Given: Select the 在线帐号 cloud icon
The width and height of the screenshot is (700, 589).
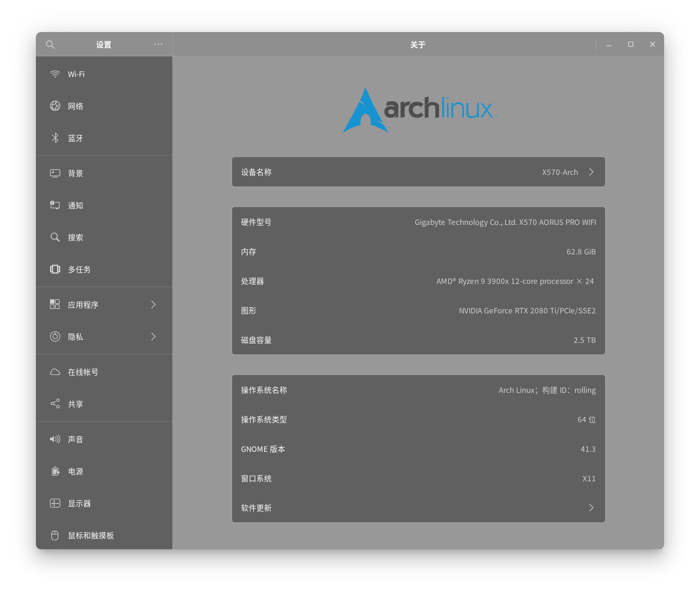Looking at the screenshot, I should point(55,372).
